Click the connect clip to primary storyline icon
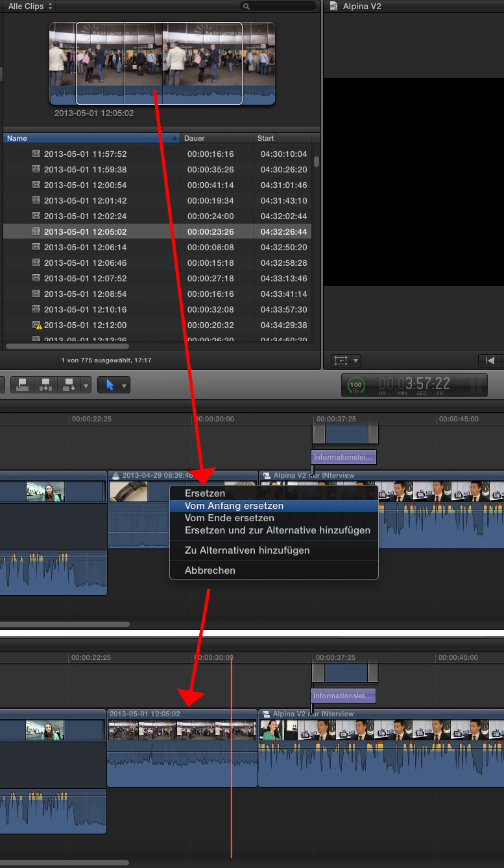504x868 pixels. pos(21,384)
